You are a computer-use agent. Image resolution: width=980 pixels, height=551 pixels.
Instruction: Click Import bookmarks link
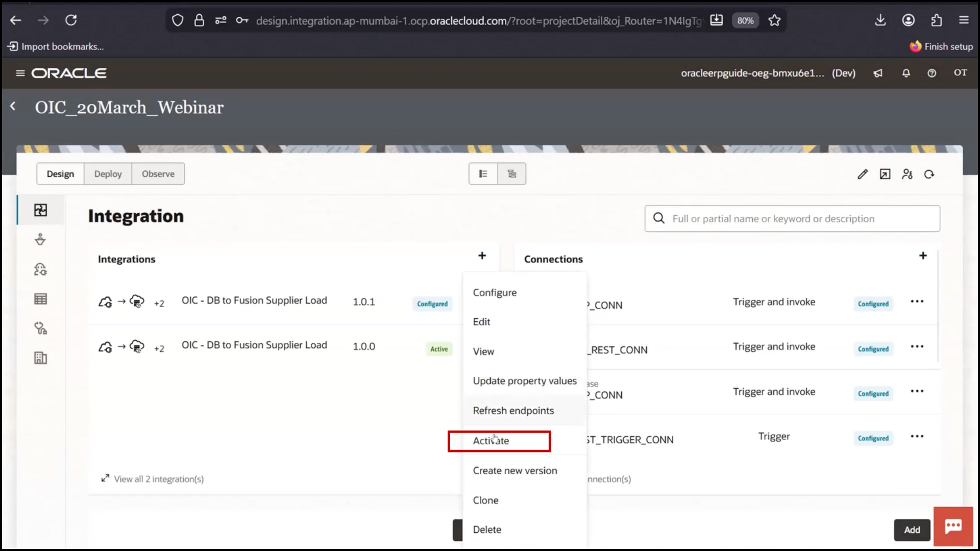pyautogui.click(x=56, y=46)
